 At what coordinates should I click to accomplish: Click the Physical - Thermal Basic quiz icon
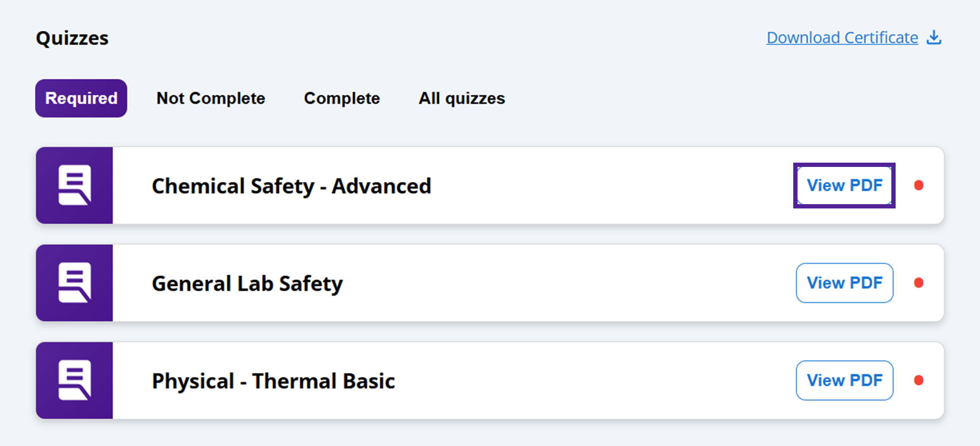coord(75,380)
